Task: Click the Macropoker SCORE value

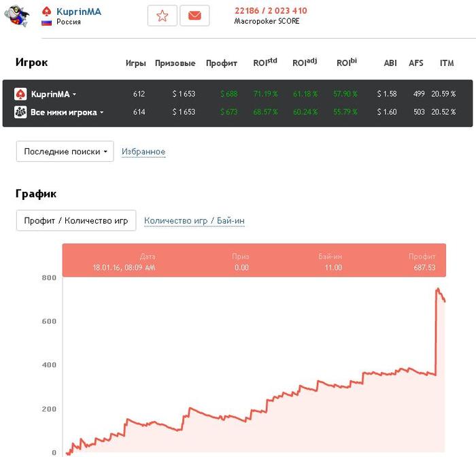Action: click(270, 11)
